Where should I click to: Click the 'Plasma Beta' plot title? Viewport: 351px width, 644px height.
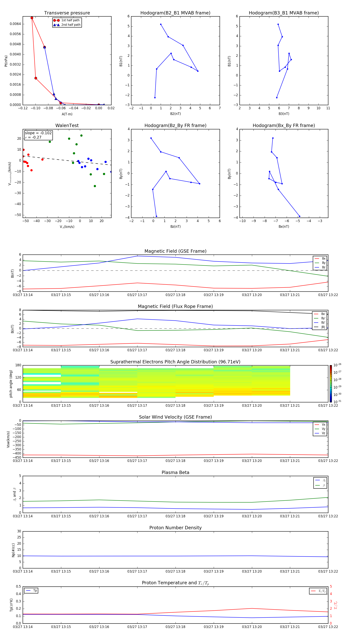175,472
